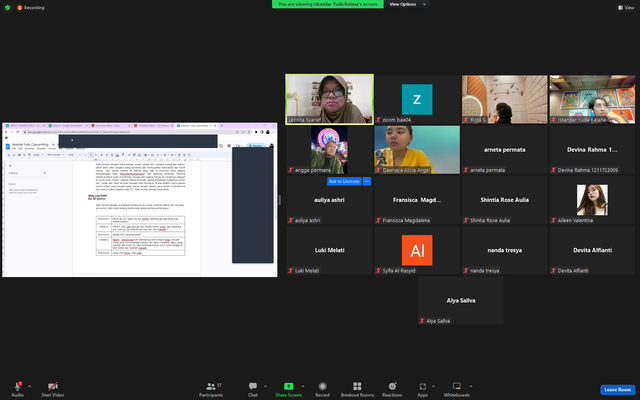Expand the Whiteboards options caret
The image size is (640, 400).
[471, 386]
